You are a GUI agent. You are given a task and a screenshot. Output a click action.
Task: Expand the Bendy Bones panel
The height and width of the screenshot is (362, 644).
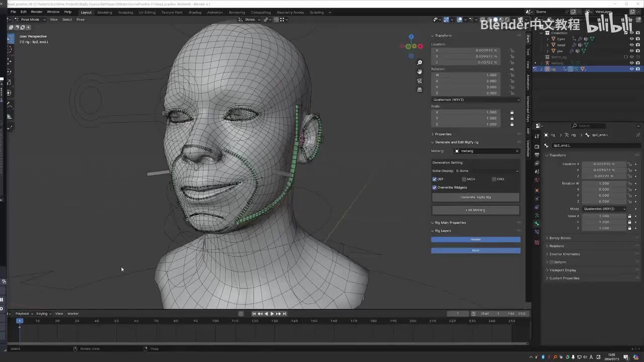point(560,238)
